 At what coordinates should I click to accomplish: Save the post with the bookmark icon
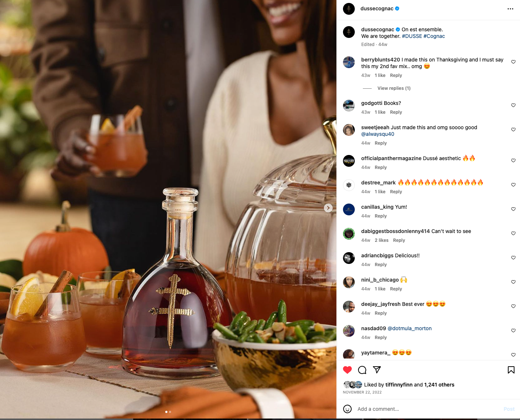(511, 370)
